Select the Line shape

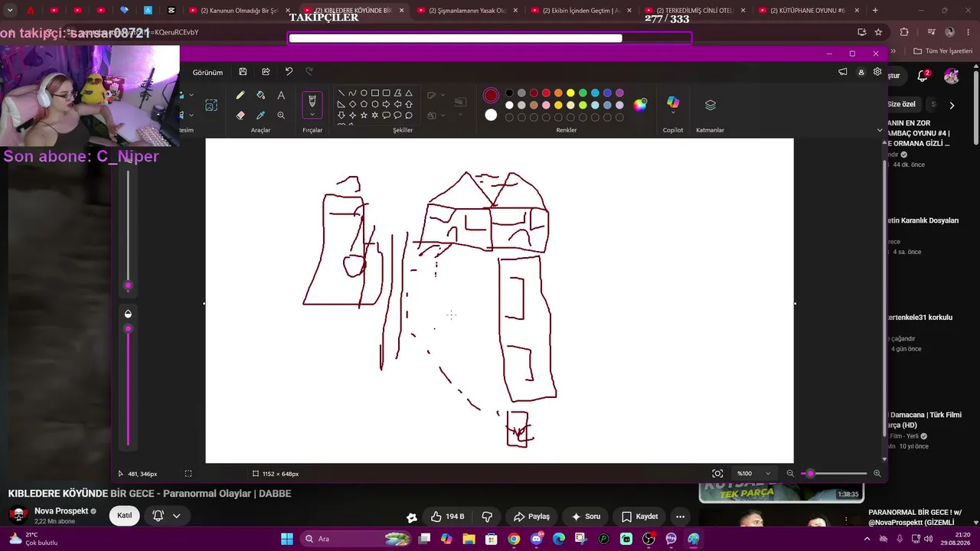coord(341,93)
